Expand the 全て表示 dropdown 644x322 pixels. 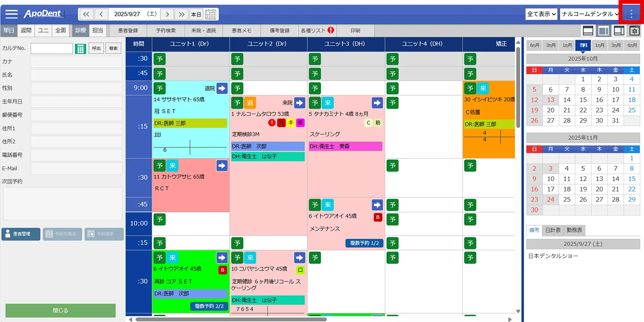tap(541, 14)
